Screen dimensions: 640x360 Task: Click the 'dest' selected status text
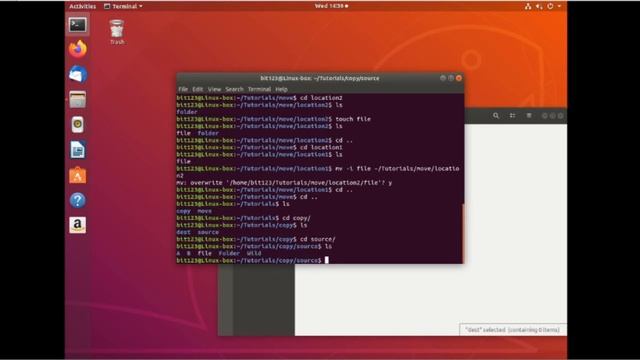click(x=513, y=330)
